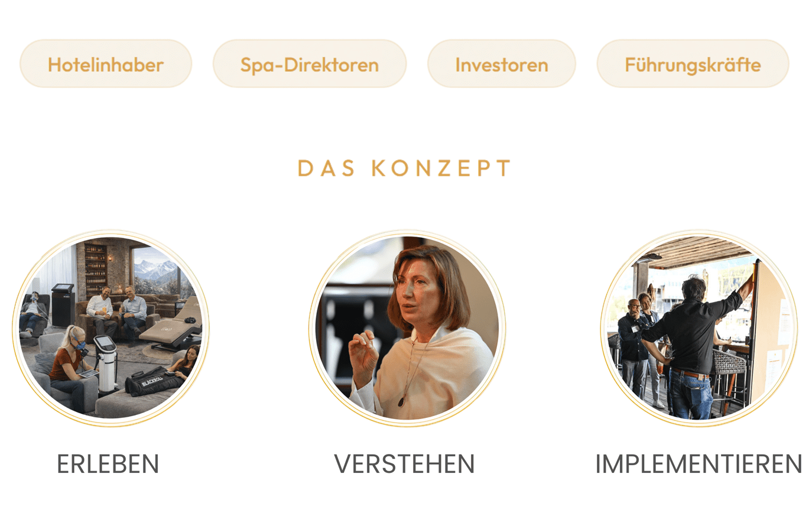
Task: Click the black BLACKROLL bag in the photo
Action: [x=154, y=381]
